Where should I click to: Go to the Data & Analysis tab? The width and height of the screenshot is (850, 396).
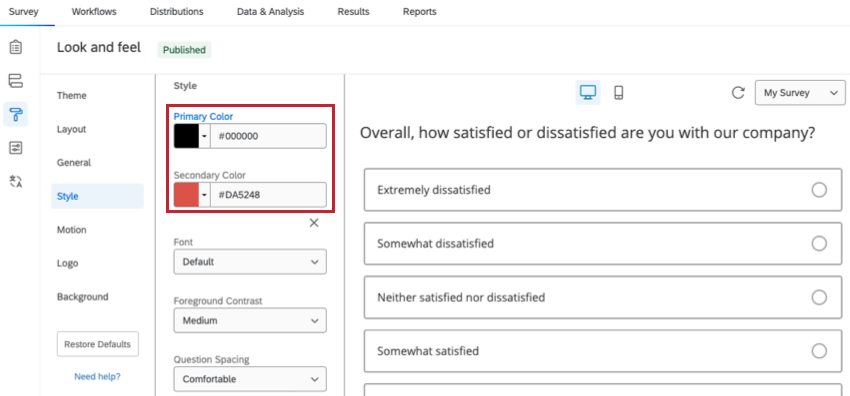[271, 11]
